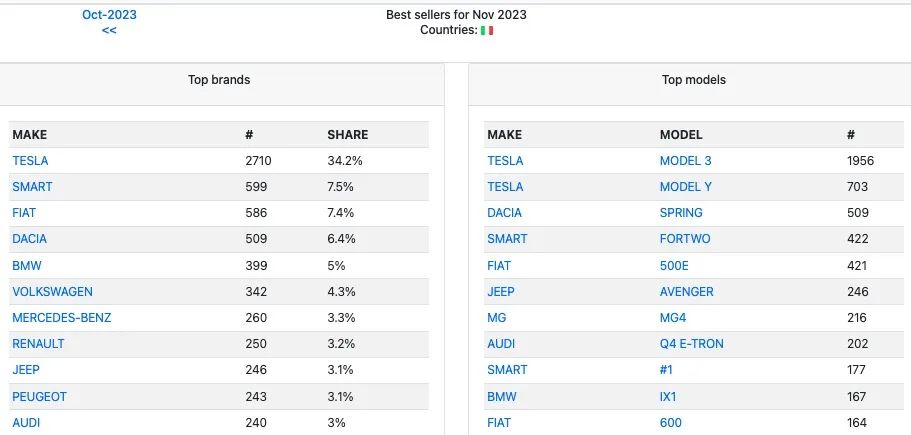
Task: Select the Q4 E-TRON model
Action: (691, 344)
